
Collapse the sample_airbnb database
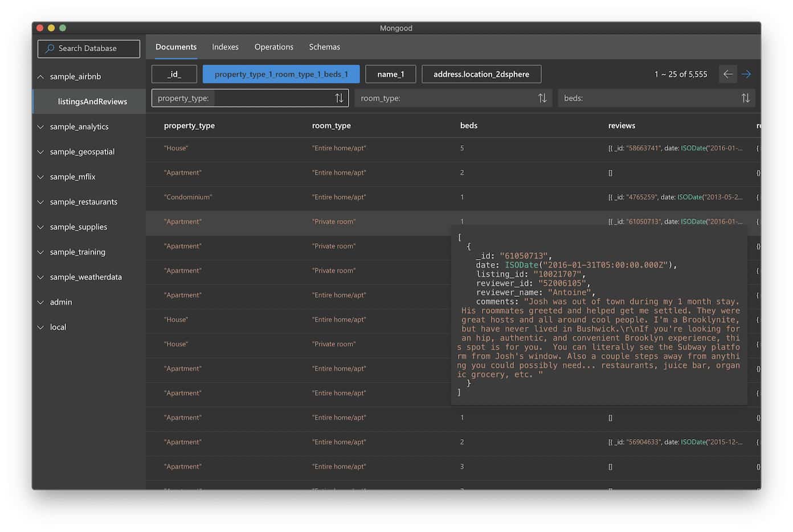coord(40,76)
